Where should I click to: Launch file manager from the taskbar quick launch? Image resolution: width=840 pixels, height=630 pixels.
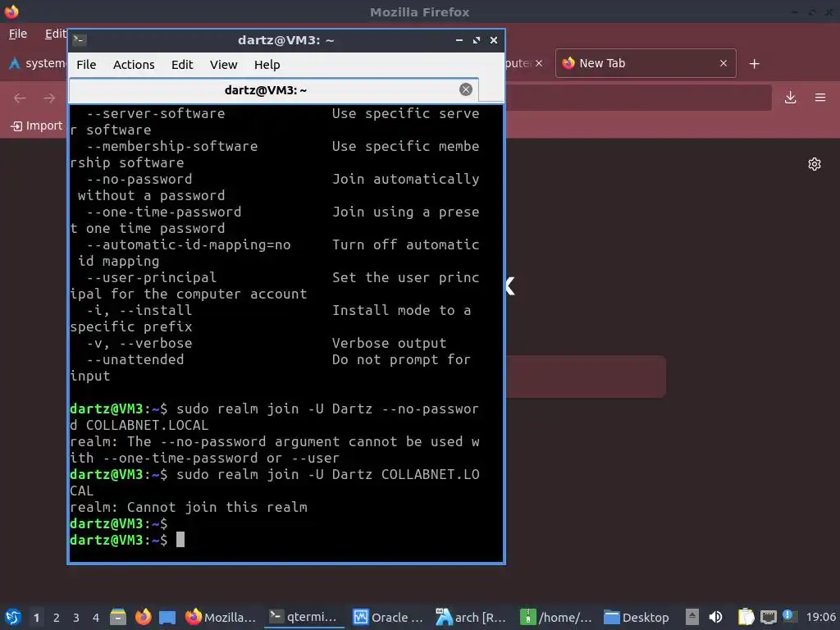click(118, 617)
